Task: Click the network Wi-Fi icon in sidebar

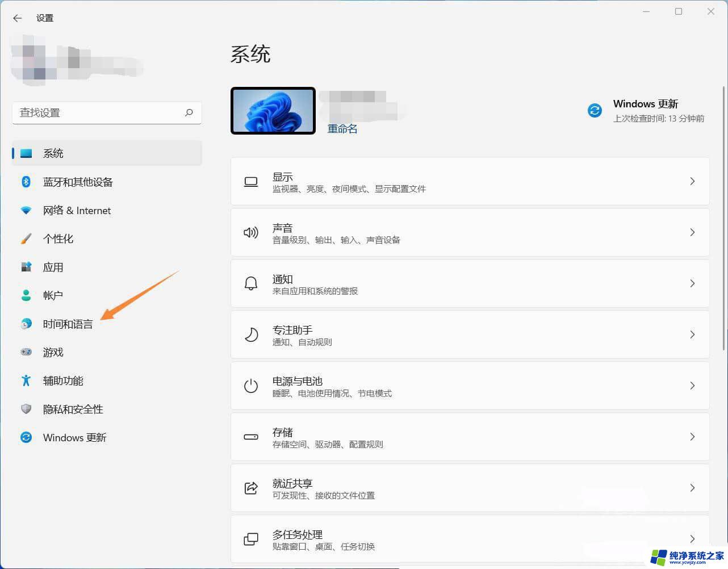Action: coord(26,210)
